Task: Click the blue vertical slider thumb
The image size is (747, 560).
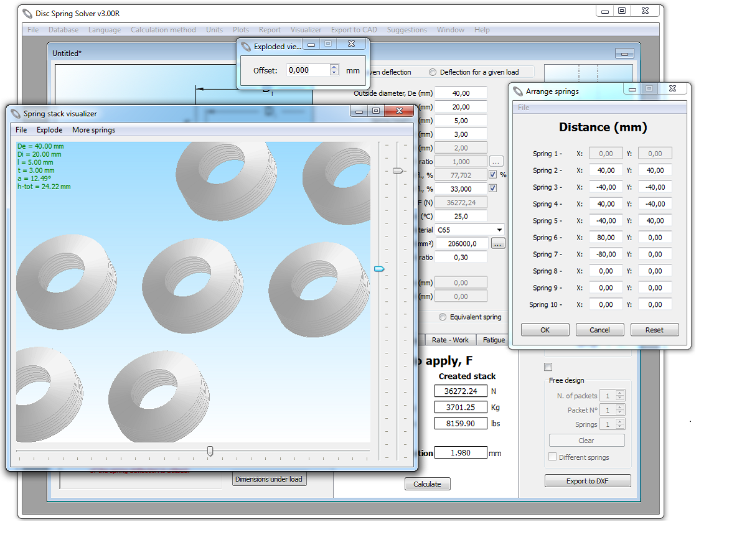Action: (x=379, y=268)
